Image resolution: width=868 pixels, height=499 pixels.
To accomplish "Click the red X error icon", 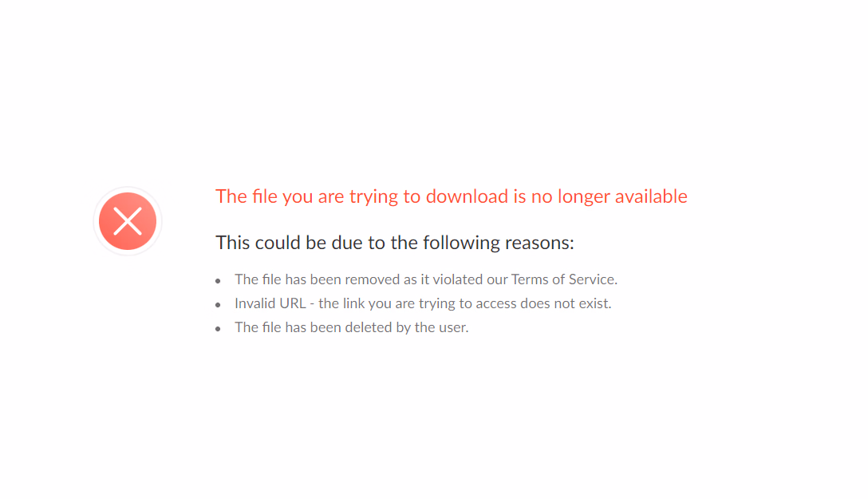I will click(x=128, y=221).
